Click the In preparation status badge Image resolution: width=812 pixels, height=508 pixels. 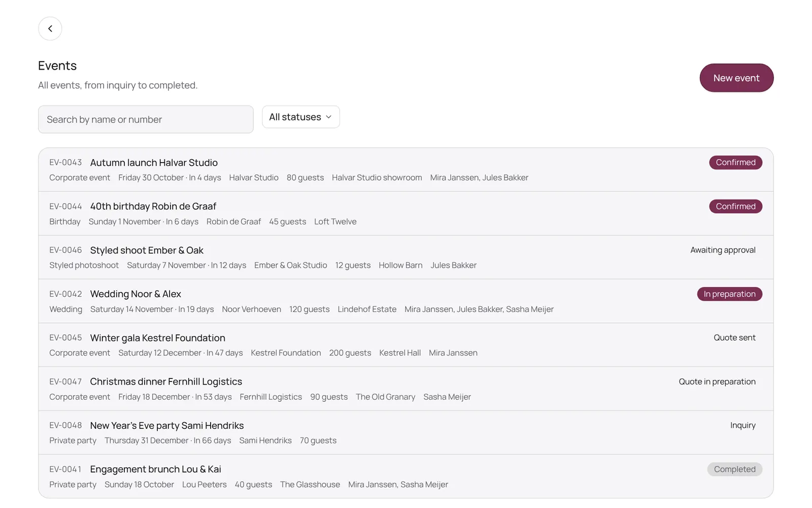click(729, 294)
